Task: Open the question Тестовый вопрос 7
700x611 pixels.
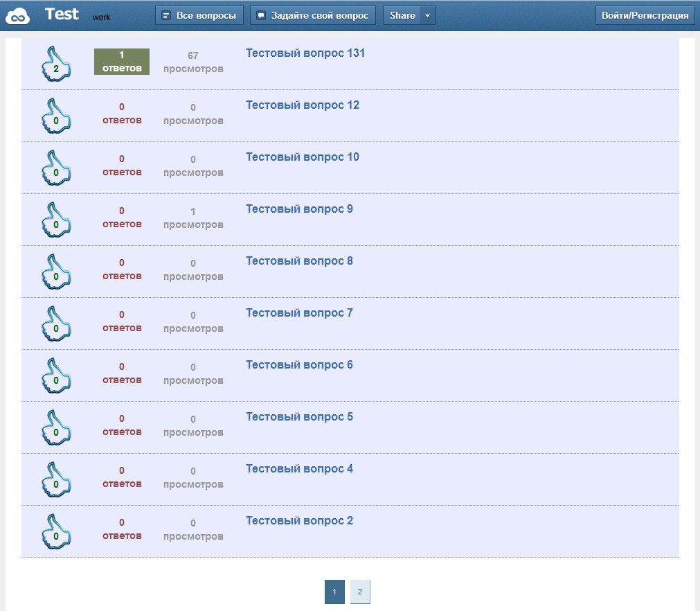Action: tap(300, 313)
